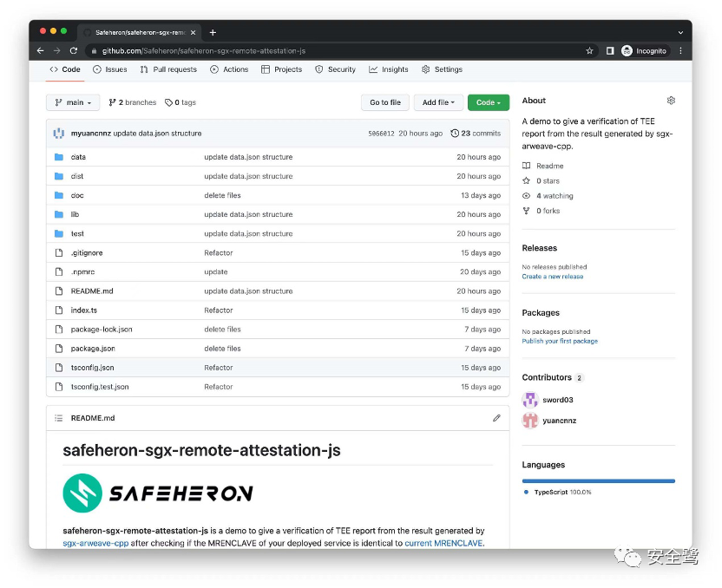The image size is (722, 588).
Task: Open the current MRENCLAVE link
Action: (x=444, y=543)
